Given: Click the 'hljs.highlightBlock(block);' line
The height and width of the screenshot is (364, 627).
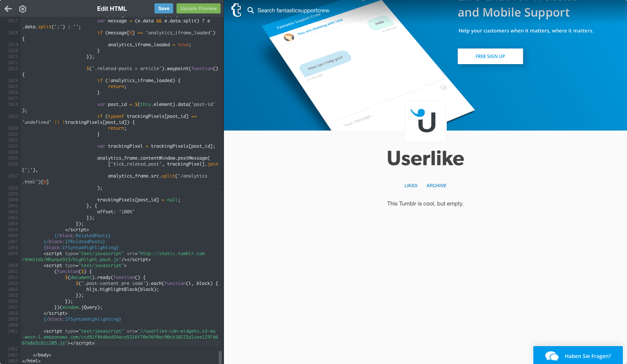Looking at the screenshot, I should pos(122,289).
